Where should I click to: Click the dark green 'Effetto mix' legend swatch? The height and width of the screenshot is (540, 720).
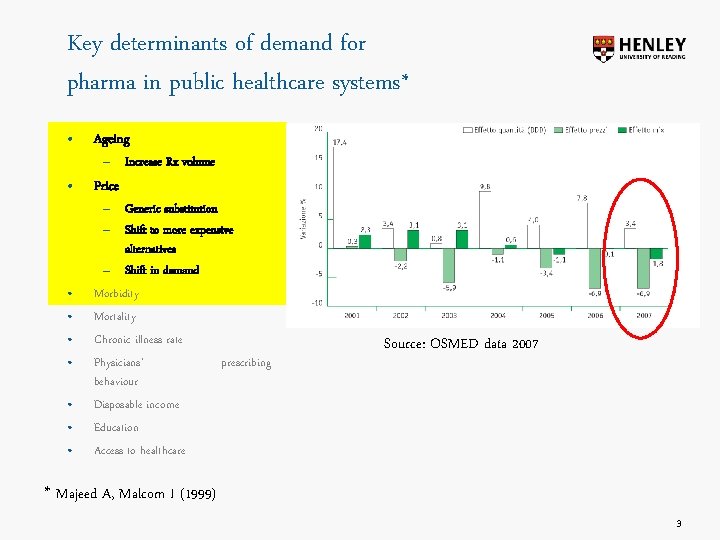[x=622, y=130]
